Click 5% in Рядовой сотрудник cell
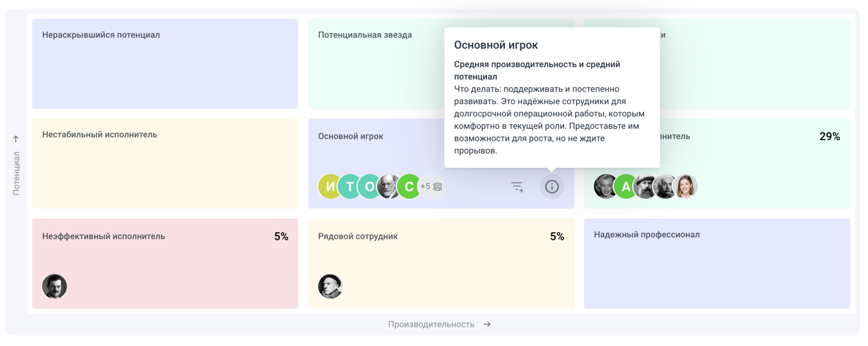 [557, 236]
